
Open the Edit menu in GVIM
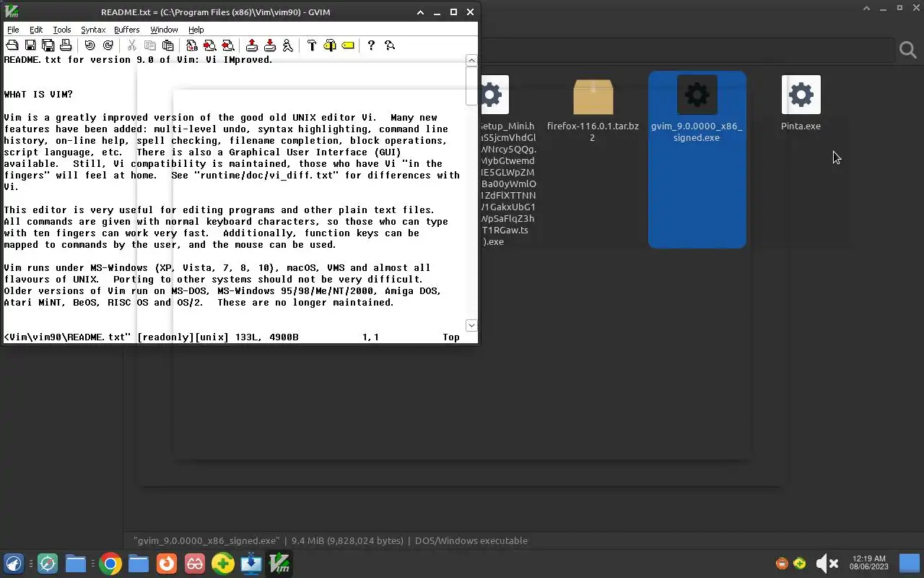pyautogui.click(x=36, y=30)
